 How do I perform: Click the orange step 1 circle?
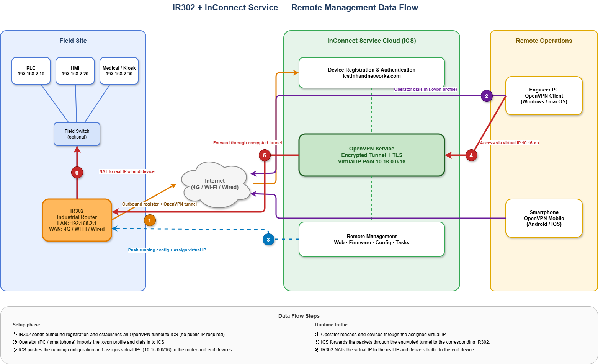click(150, 220)
